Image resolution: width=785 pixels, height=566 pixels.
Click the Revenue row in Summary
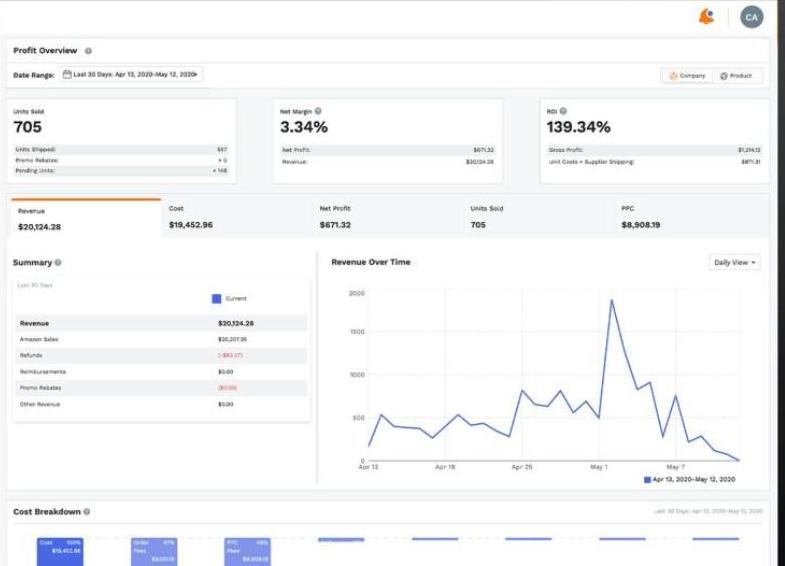coord(161,323)
